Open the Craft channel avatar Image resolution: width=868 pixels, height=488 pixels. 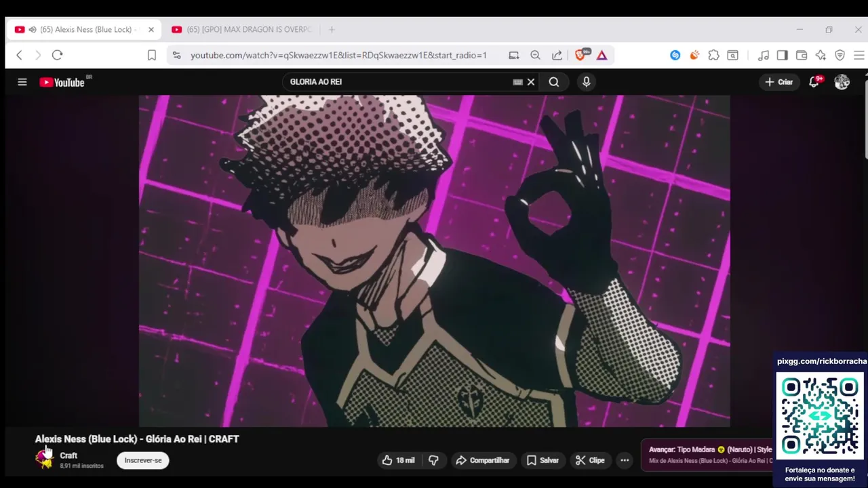tap(45, 460)
